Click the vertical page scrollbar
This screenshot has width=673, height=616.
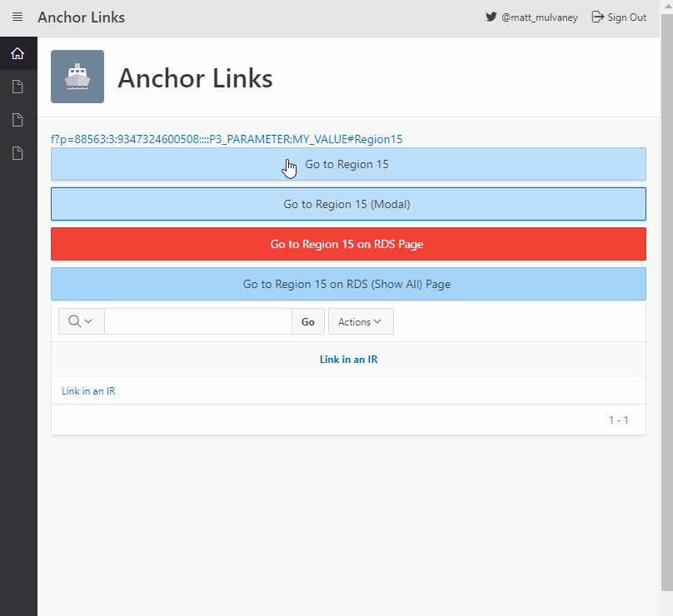pyautogui.click(x=666, y=301)
